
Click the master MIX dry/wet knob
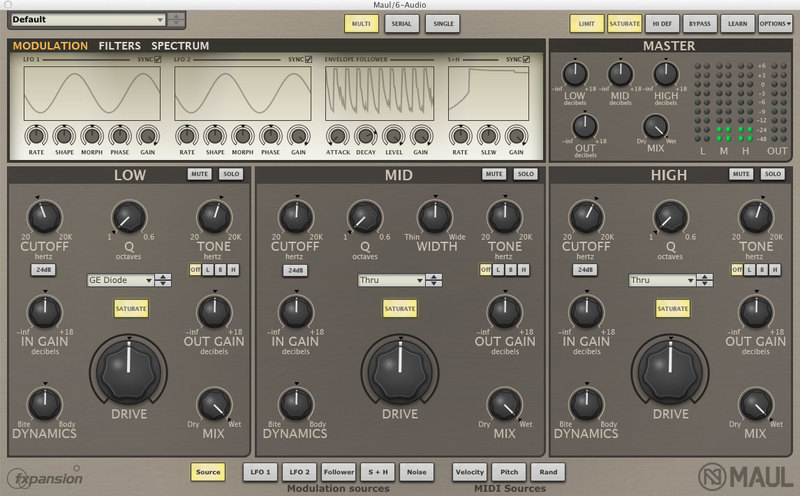(654, 127)
